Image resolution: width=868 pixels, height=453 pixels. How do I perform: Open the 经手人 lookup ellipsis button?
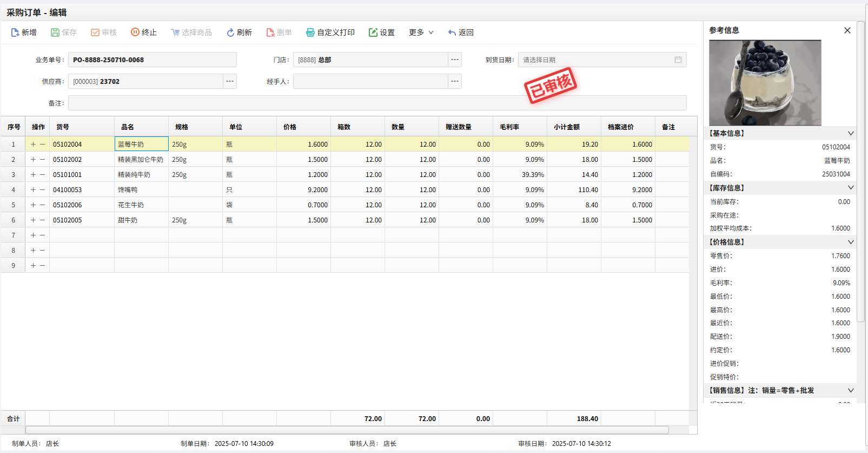click(455, 81)
